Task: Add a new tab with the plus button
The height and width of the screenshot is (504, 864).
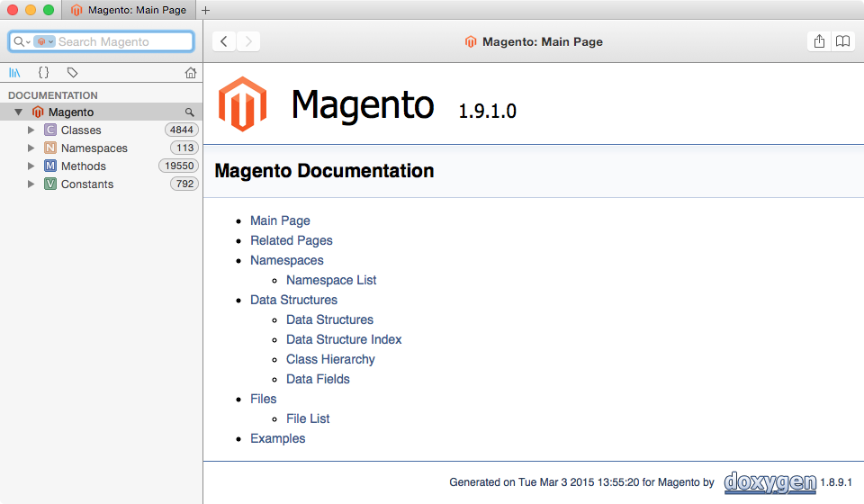Action: coord(205,10)
